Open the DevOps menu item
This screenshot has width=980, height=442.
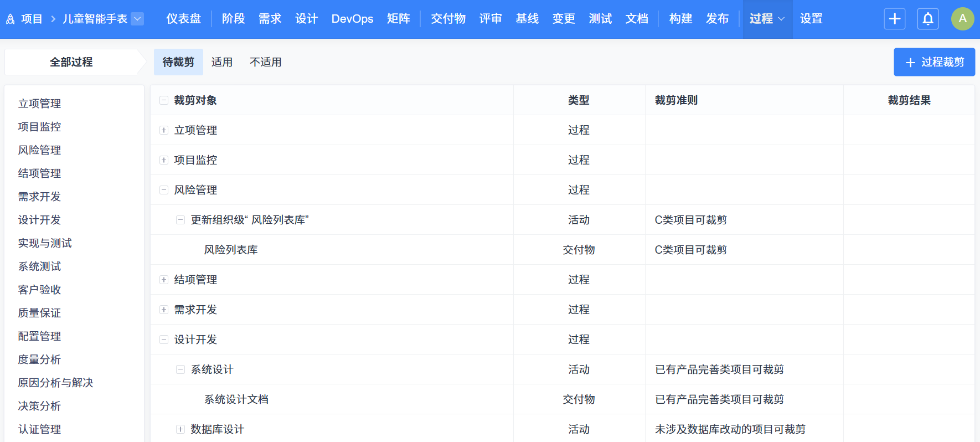click(352, 19)
